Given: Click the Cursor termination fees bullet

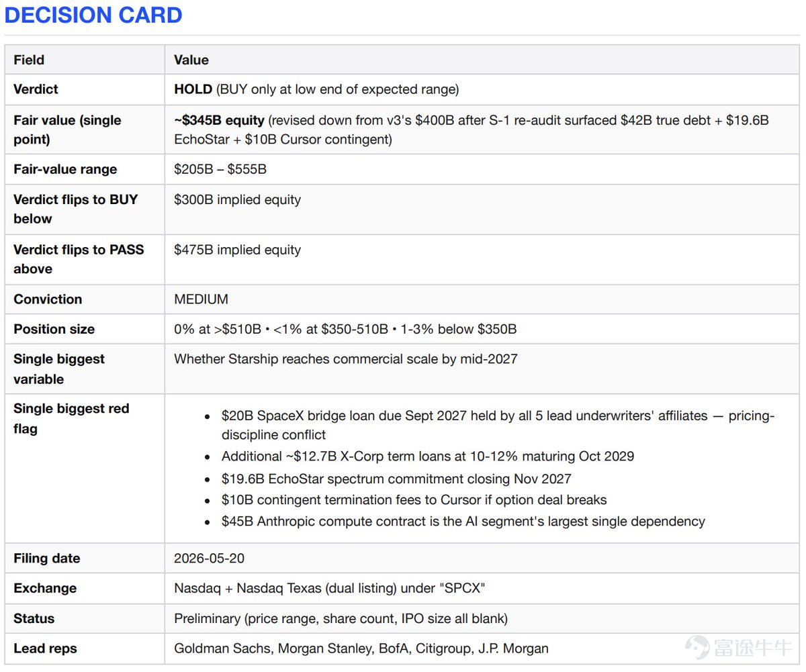Looking at the screenshot, I should tap(414, 500).
